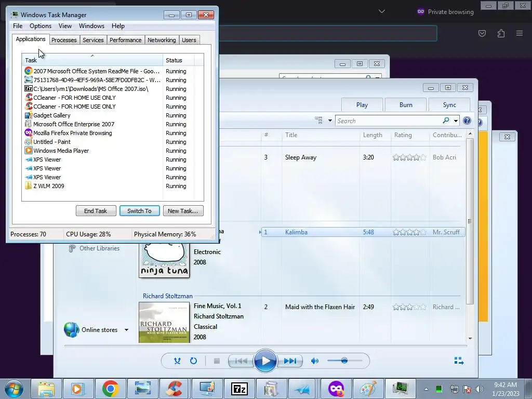Screen dimensions: 532x399
Task: Open XPS Viewer taskbar icon
Action: pos(303,389)
